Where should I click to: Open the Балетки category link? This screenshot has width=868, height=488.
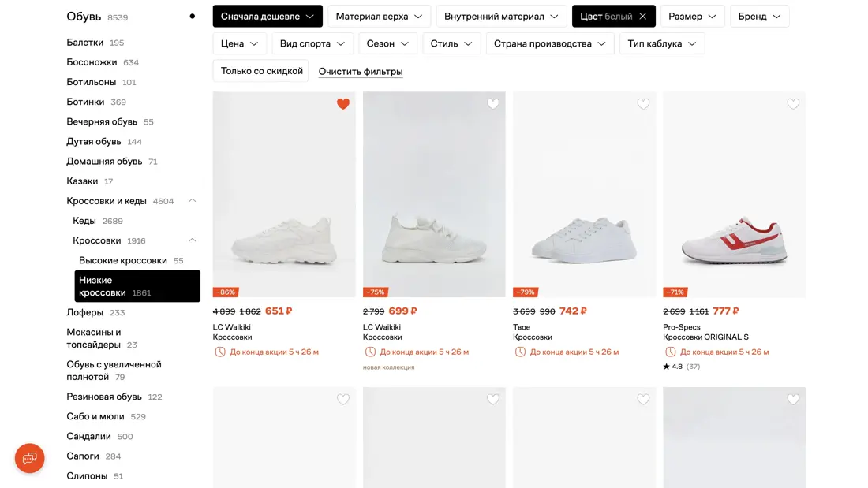click(85, 43)
